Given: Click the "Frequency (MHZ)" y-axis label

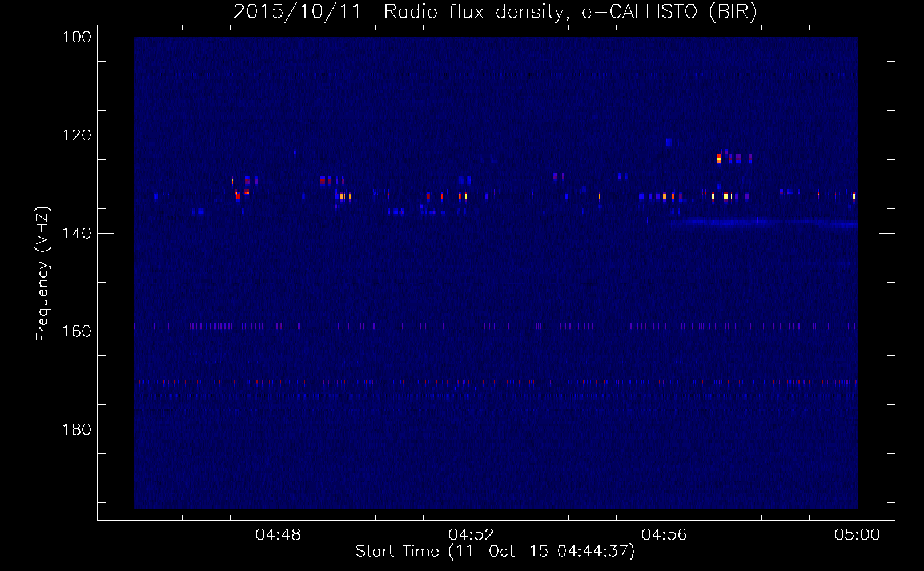Looking at the screenshot, I should click(43, 274).
